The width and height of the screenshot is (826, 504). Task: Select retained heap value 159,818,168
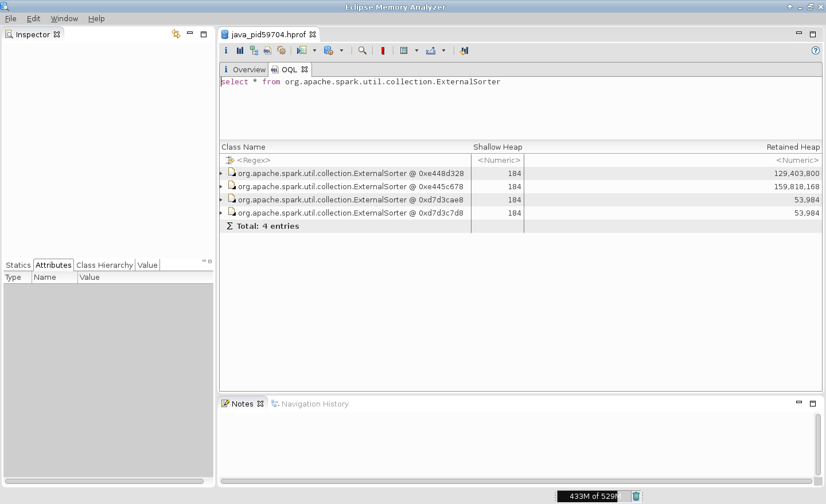pos(796,186)
